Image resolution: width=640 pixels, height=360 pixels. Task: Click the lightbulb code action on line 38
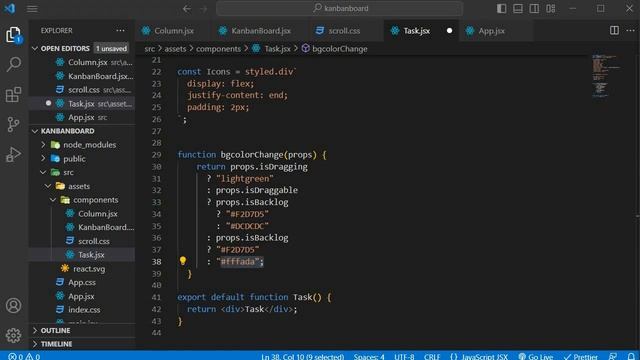pos(183,261)
